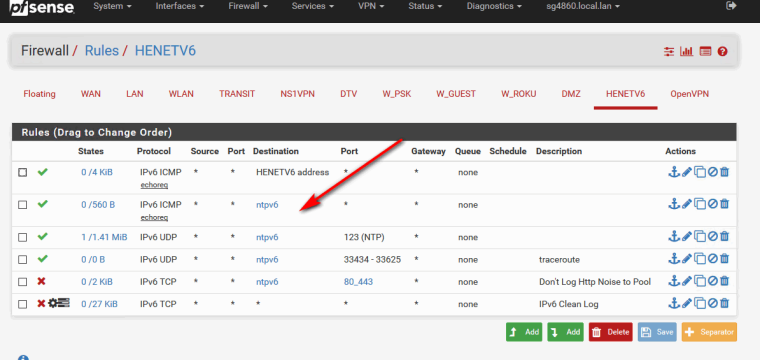This screenshot has height=360, width=760.
Task: Open the 0 /27 KiB states link
Action: tap(99, 304)
